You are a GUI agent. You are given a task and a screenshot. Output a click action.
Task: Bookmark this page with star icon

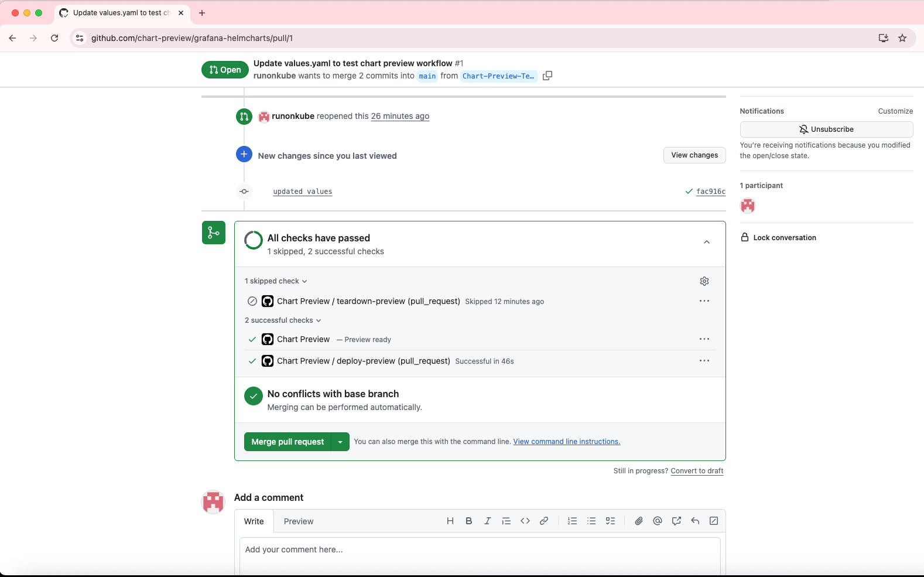coord(902,38)
